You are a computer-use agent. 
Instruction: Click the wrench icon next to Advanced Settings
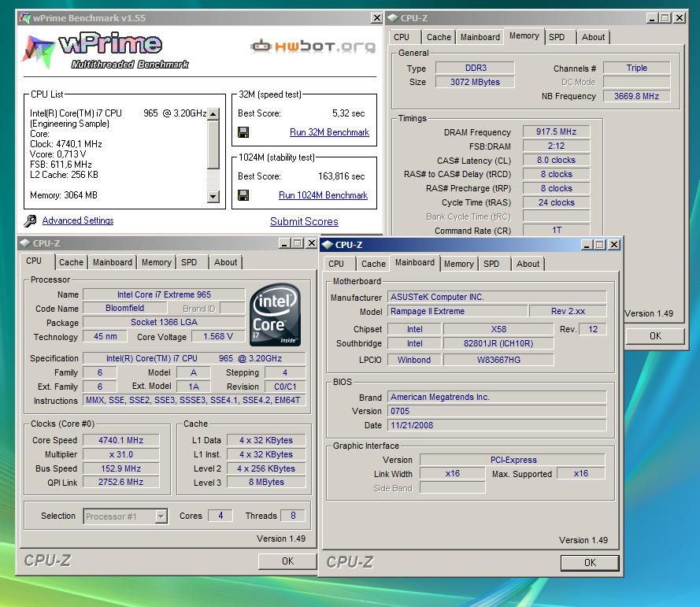[31, 220]
